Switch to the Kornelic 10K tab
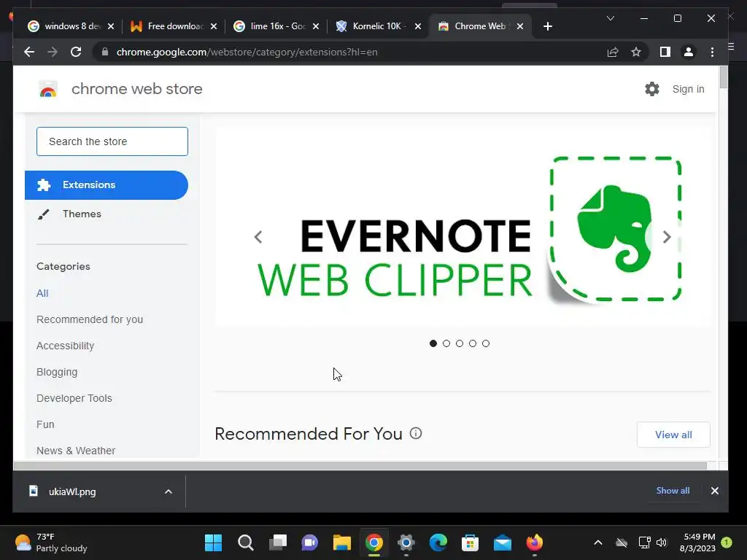Image resolution: width=747 pixels, height=560 pixels. point(379,26)
